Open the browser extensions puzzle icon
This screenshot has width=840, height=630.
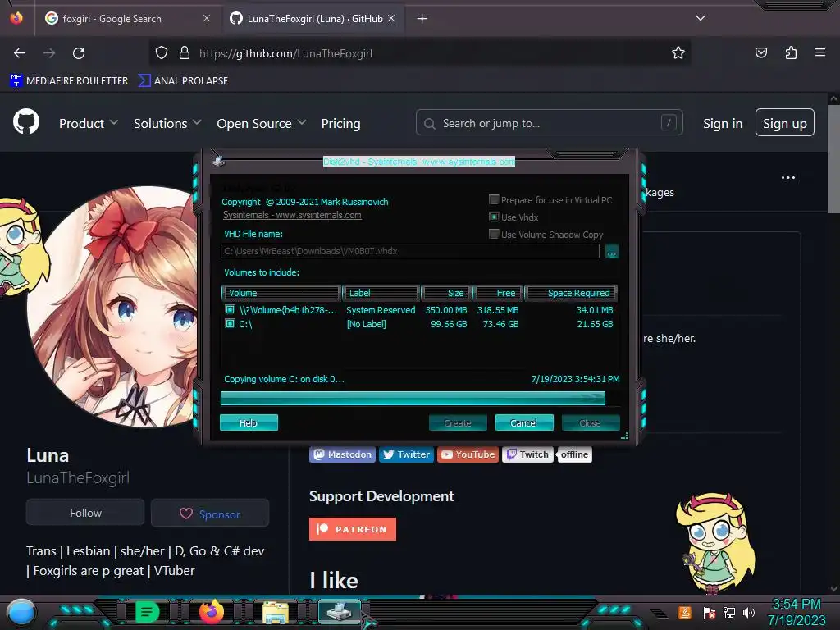791,52
